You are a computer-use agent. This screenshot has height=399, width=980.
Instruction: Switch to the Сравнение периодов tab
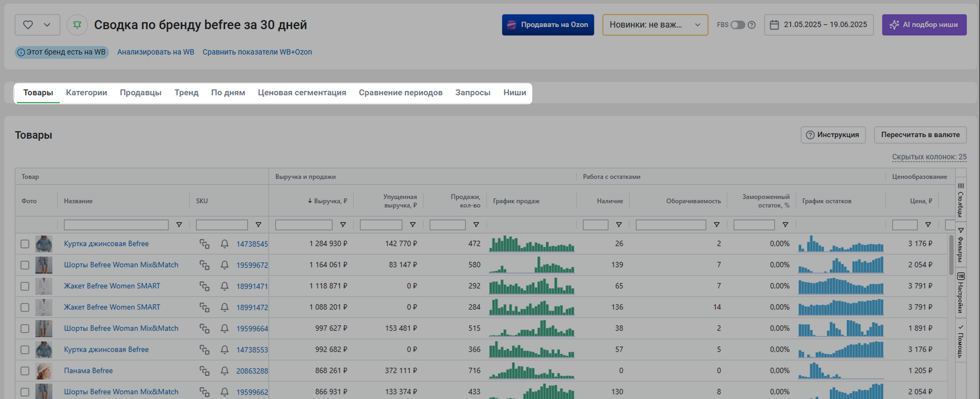pos(401,93)
